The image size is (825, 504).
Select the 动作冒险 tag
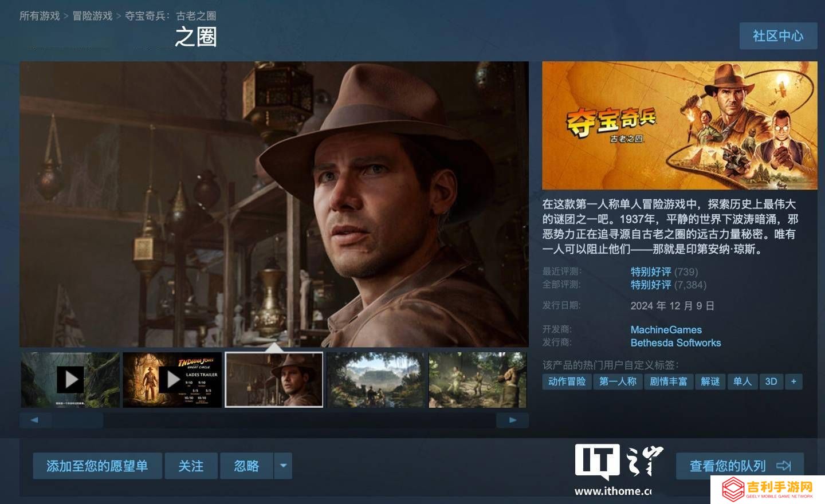click(x=567, y=381)
